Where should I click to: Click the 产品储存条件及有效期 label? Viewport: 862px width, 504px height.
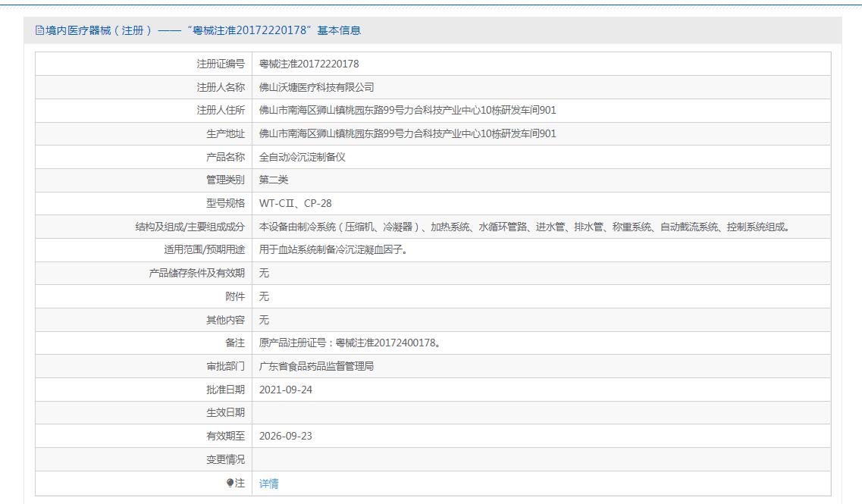tap(197, 273)
